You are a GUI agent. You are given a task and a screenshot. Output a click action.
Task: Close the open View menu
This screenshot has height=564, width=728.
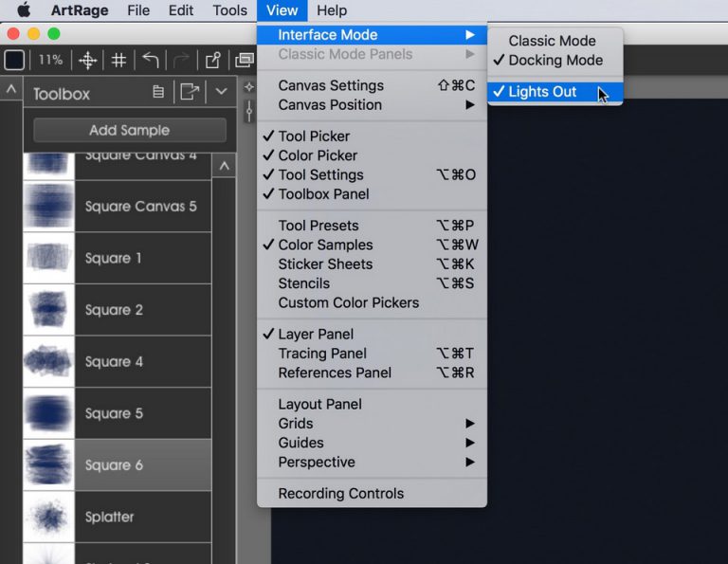[x=282, y=10]
